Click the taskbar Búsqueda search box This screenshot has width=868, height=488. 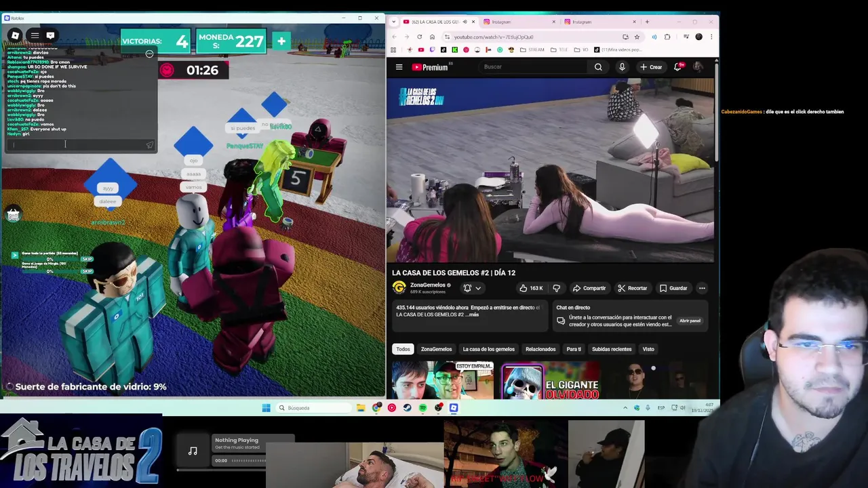tap(313, 408)
